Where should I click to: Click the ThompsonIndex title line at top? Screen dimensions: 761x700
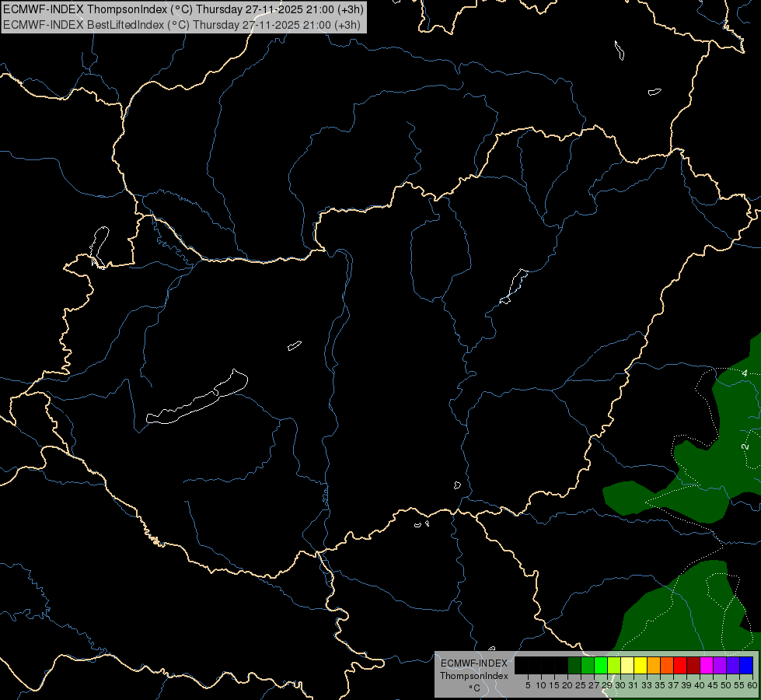coord(183,9)
